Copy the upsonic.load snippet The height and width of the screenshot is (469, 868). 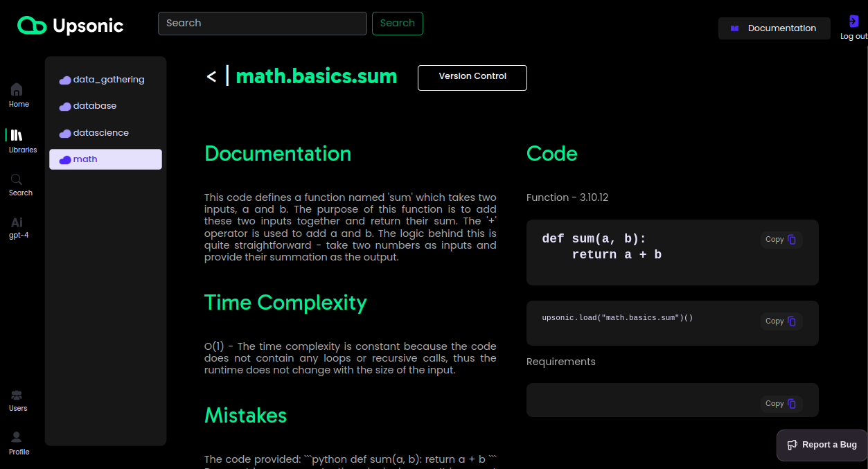click(x=781, y=321)
